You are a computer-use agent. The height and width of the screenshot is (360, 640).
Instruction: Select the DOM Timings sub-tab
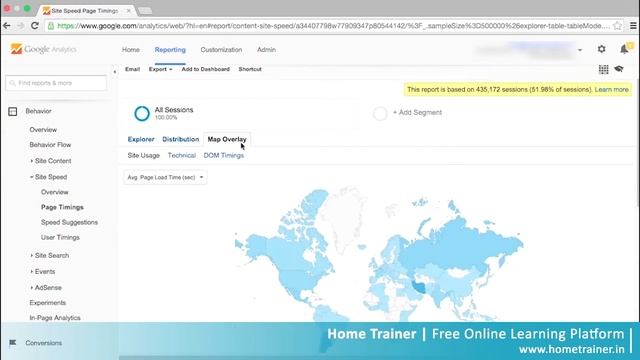(x=224, y=156)
